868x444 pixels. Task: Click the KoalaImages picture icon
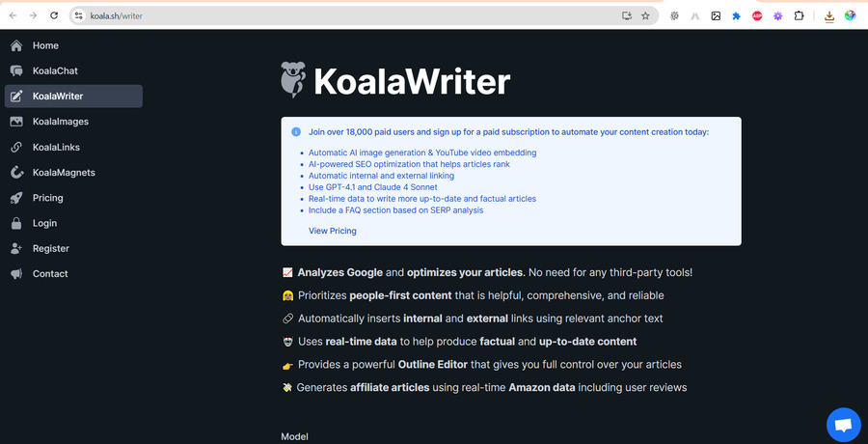[16, 122]
